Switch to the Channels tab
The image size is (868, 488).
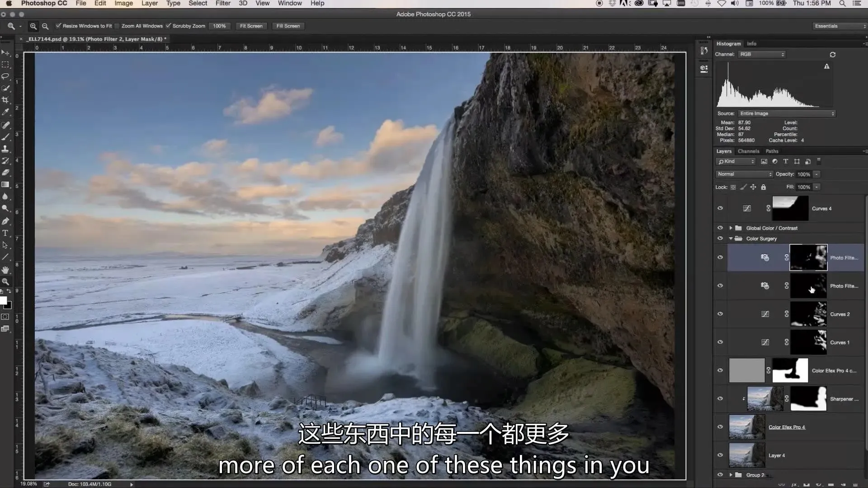click(x=748, y=151)
